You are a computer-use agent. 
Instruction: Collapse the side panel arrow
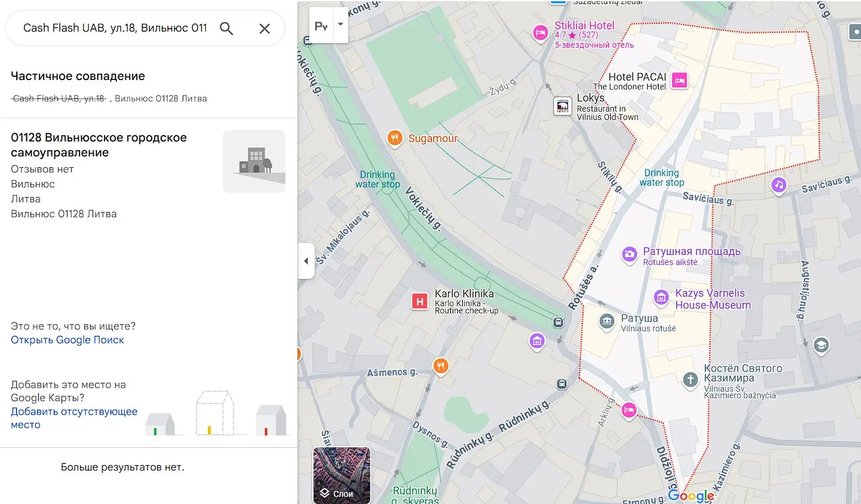pos(306,261)
